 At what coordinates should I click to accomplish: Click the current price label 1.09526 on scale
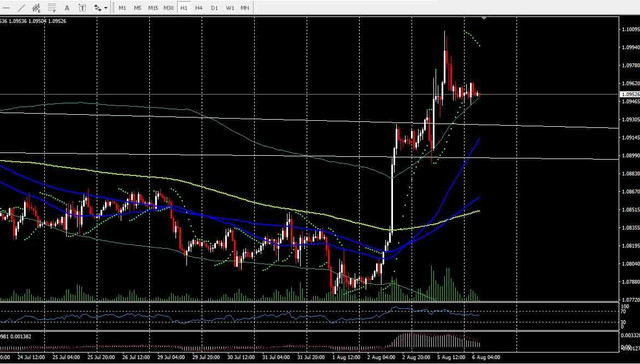pos(630,94)
